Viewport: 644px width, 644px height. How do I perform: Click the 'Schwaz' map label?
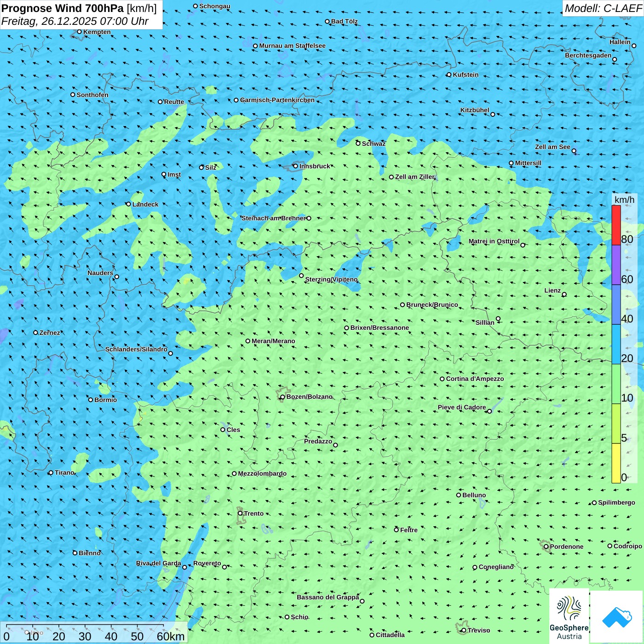click(374, 144)
